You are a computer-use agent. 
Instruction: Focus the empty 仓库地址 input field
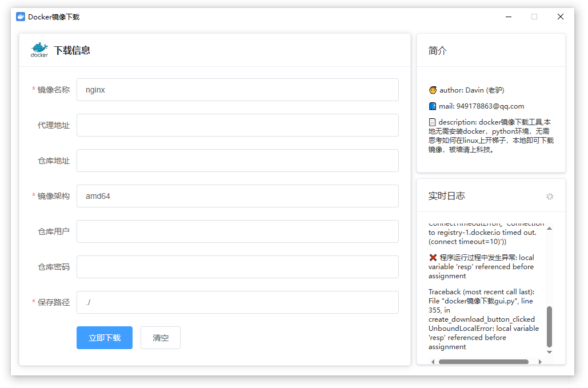(237, 161)
